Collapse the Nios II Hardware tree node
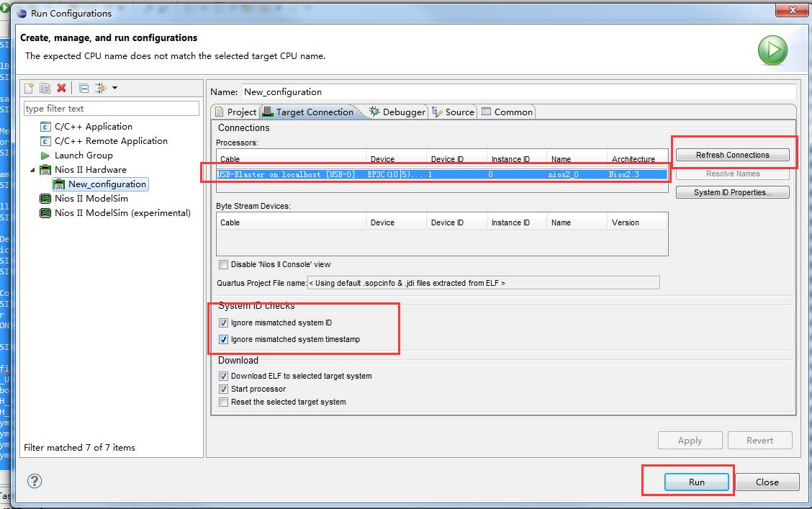This screenshot has width=812, height=509. point(32,170)
